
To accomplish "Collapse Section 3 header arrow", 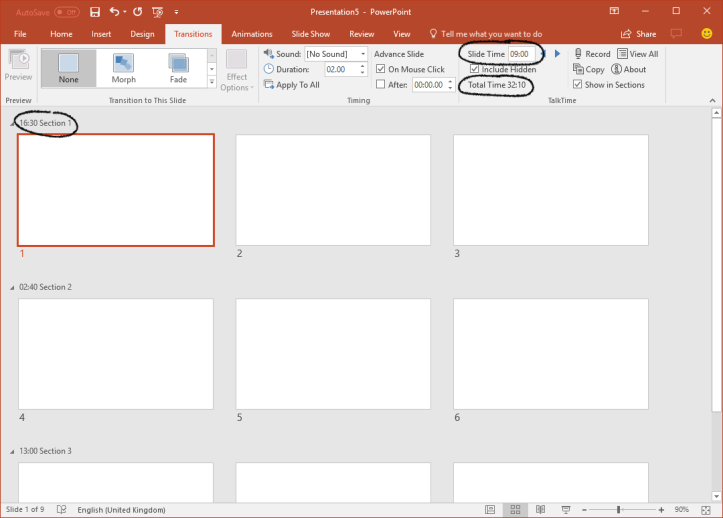I will click(13, 452).
